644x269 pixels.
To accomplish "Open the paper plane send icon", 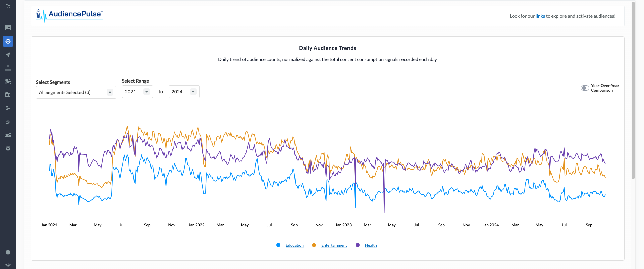I will [x=8, y=55].
